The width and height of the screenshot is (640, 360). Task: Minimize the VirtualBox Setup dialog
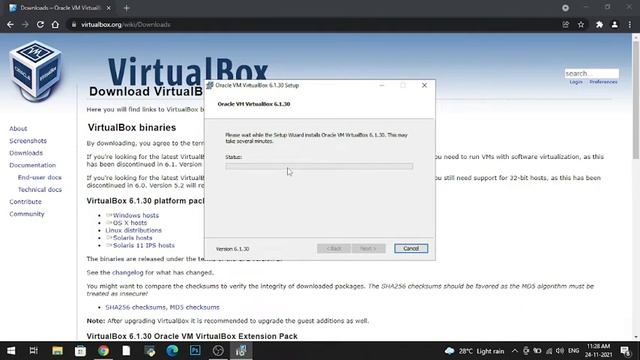[382, 85]
